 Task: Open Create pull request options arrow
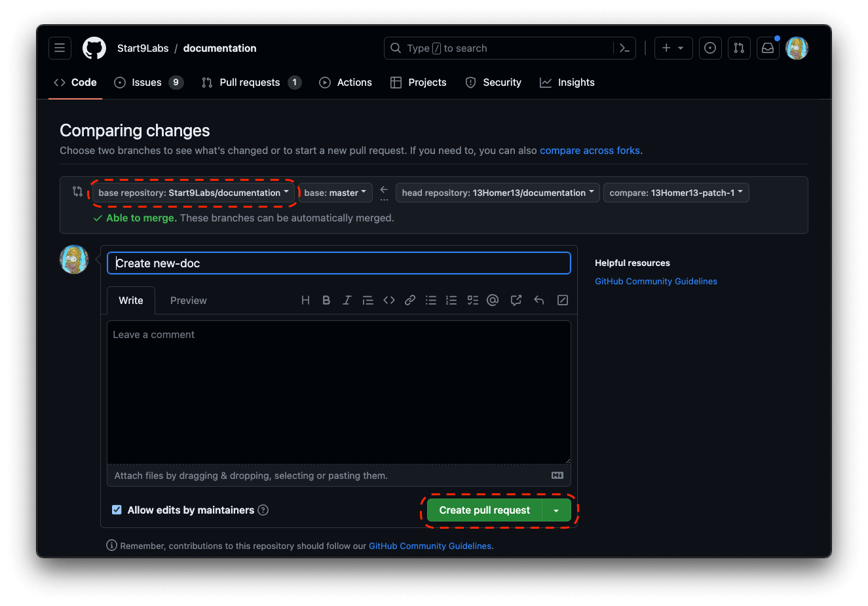[556, 510]
